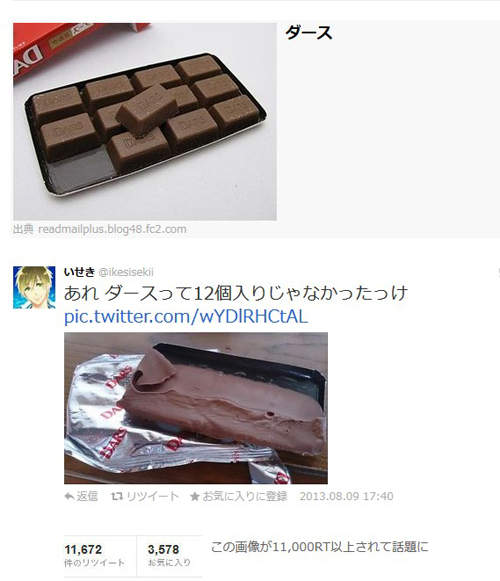The width and height of the screenshot is (500, 581).
Task: Open the @ikesiseki username handle
Action: pyautogui.click(x=126, y=272)
